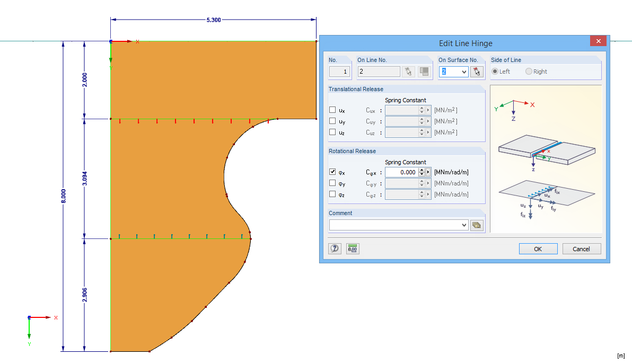Click the Cuy spring constant stepper
This screenshot has width=632, height=364.
(x=422, y=121)
